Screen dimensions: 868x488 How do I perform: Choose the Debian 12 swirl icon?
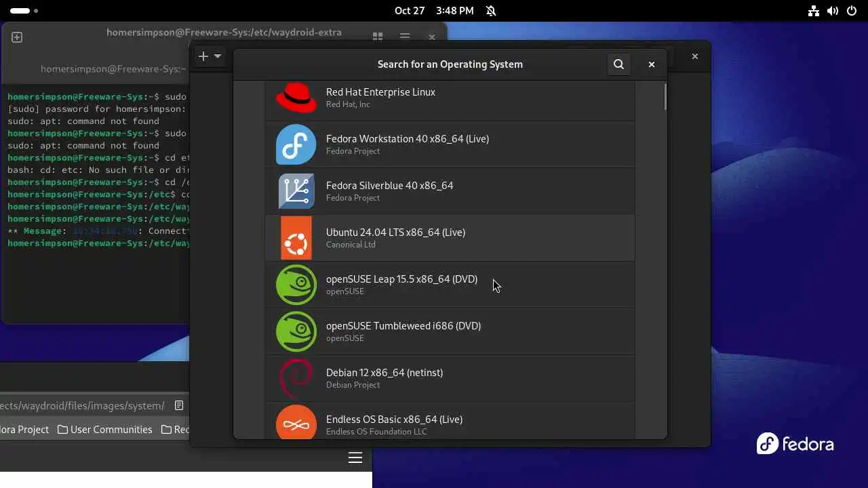pyautogui.click(x=296, y=378)
